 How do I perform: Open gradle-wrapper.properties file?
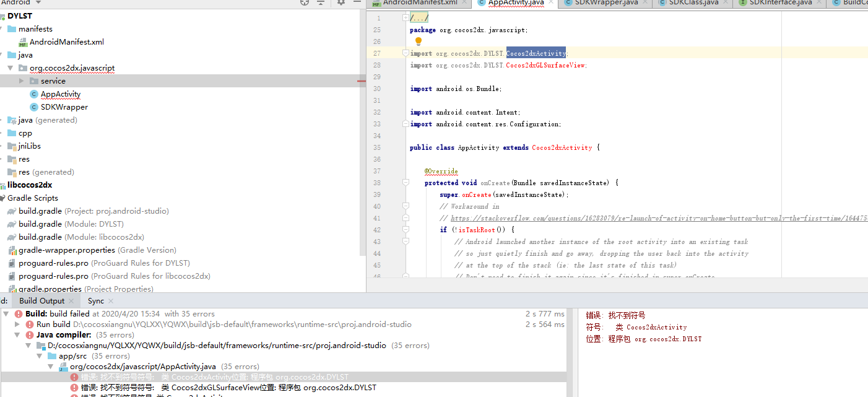(97, 250)
